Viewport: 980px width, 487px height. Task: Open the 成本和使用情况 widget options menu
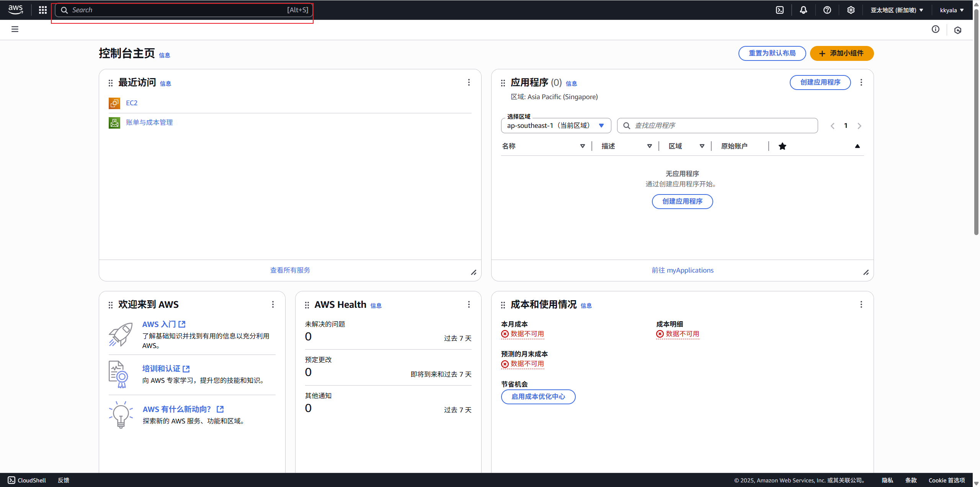click(x=861, y=304)
